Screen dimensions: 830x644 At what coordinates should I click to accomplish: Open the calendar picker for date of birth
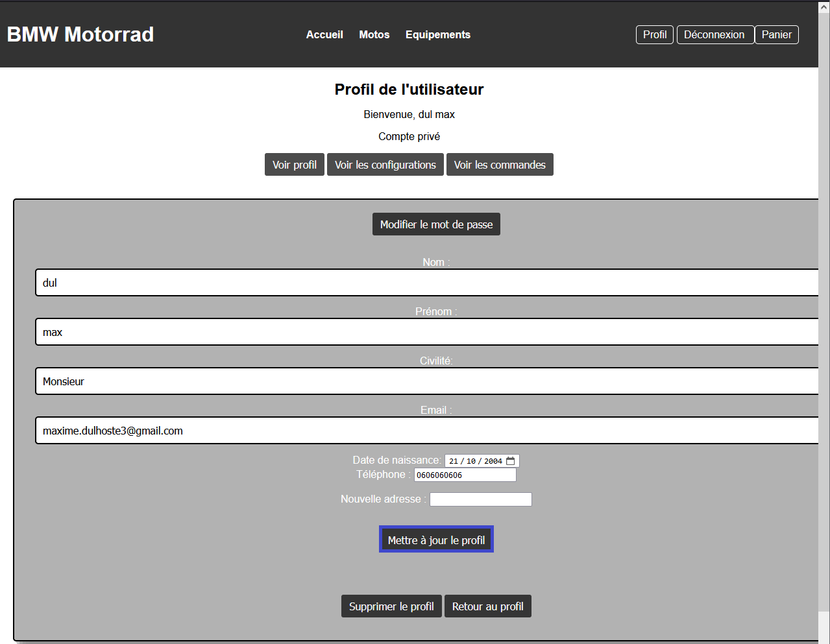511,461
